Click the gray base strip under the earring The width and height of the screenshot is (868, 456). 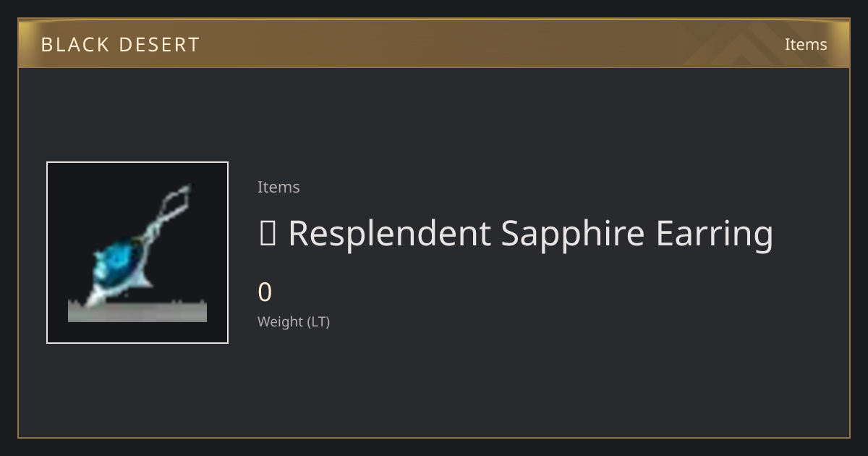coord(137,311)
